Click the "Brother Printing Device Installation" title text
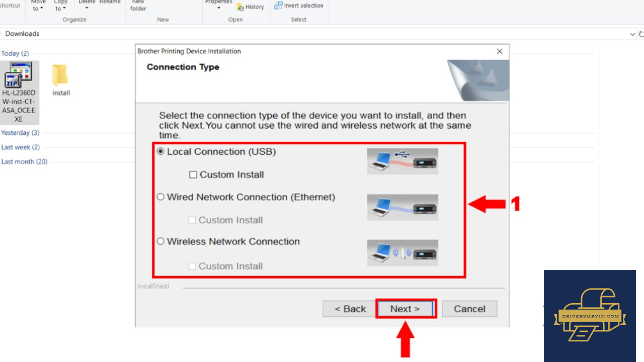The height and width of the screenshot is (362, 644). point(189,51)
